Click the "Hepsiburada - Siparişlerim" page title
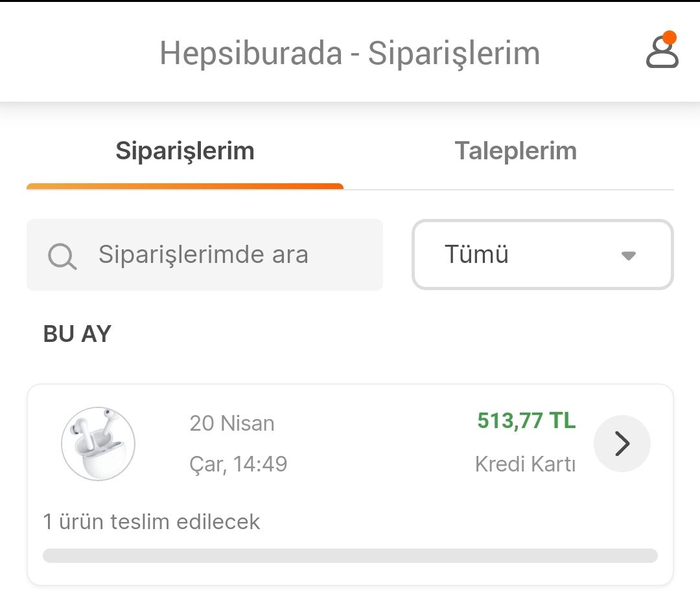The height and width of the screenshot is (601, 700). [350, 53]
